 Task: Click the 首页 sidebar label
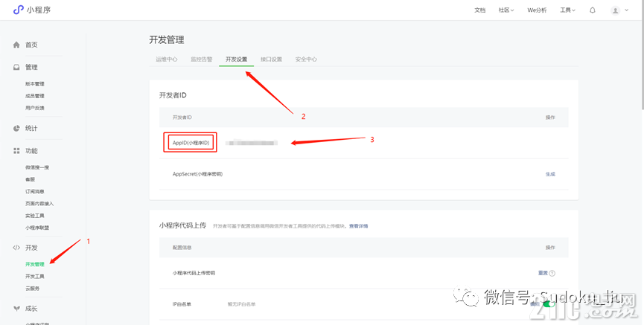31,45
